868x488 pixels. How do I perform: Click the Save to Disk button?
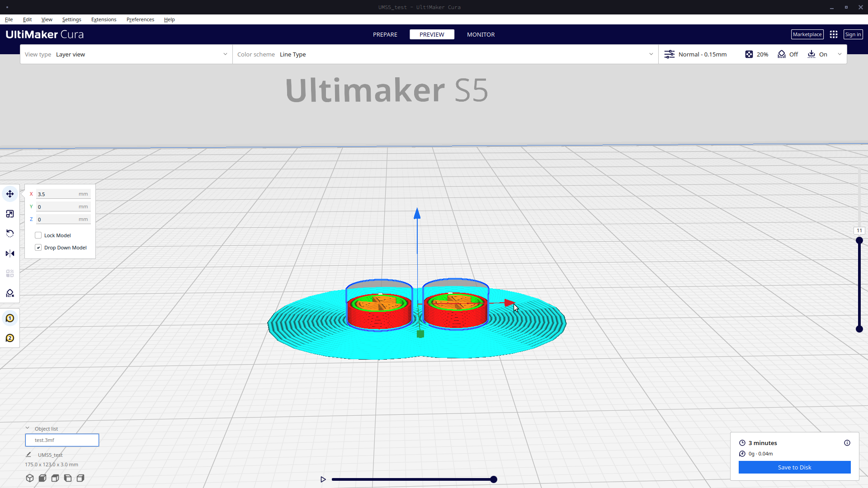click(x=794, y=467)
